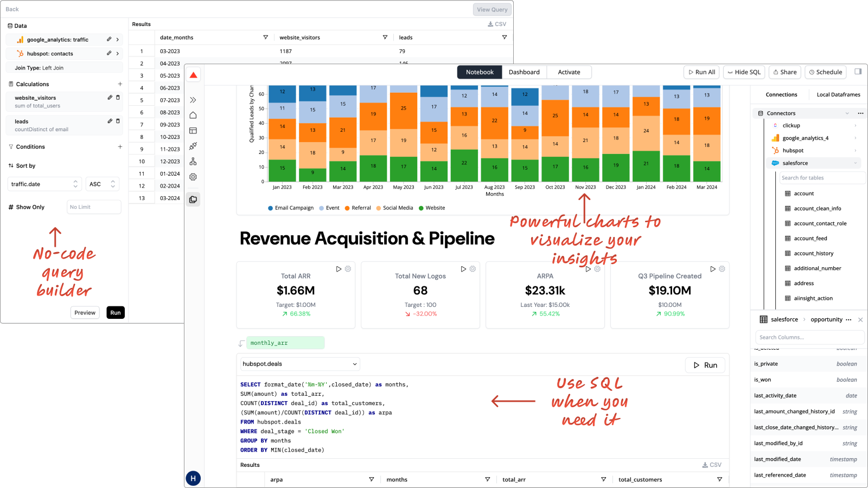This screenshot has width=868, height=488.
Task: Open the hubspot.deals source dropdown
Action: pyautogui.click(x=300, y=364)
